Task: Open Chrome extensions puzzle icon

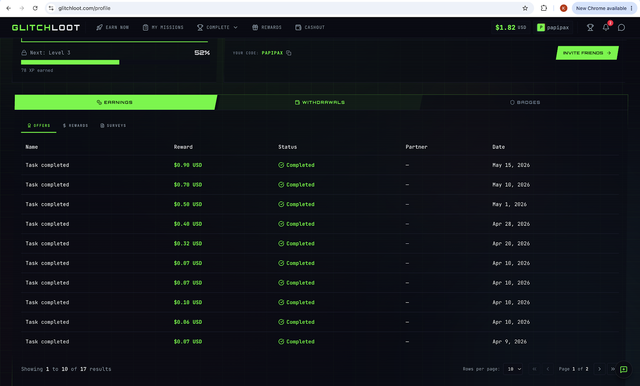Action: [544, 8]
